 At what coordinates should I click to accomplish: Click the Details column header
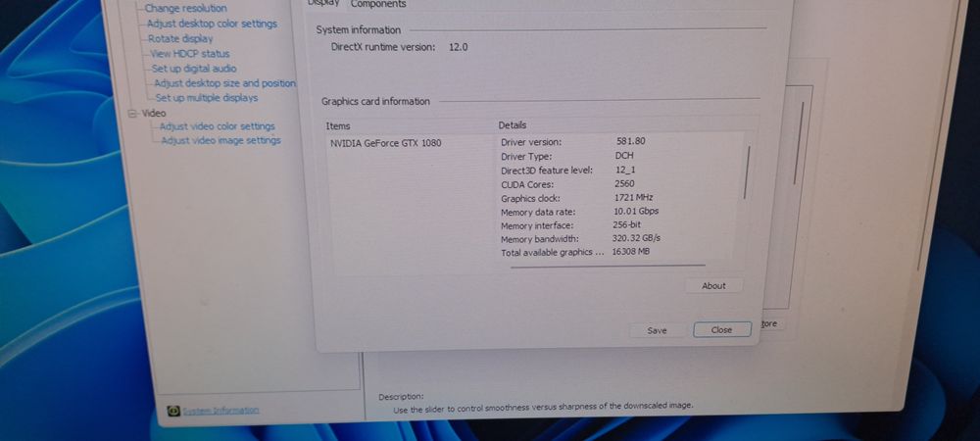click(x=513, y=124)
